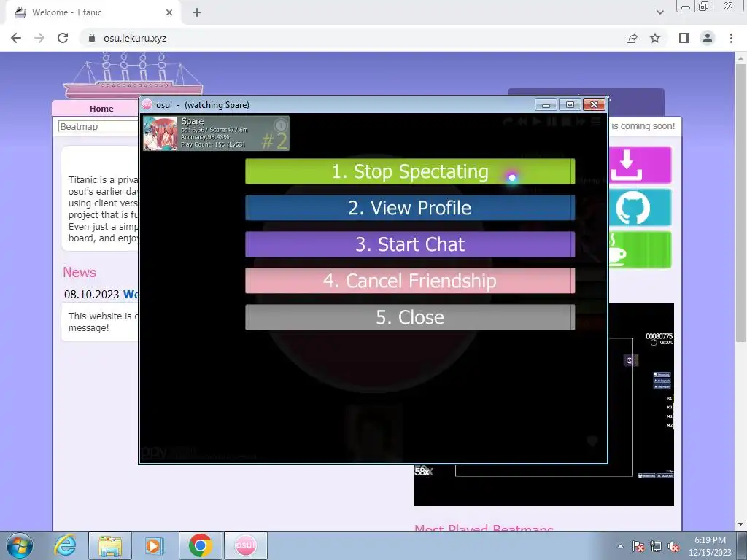747x560 pixels.
Task: Minimize the osu! window
Action: click(546, 105)
